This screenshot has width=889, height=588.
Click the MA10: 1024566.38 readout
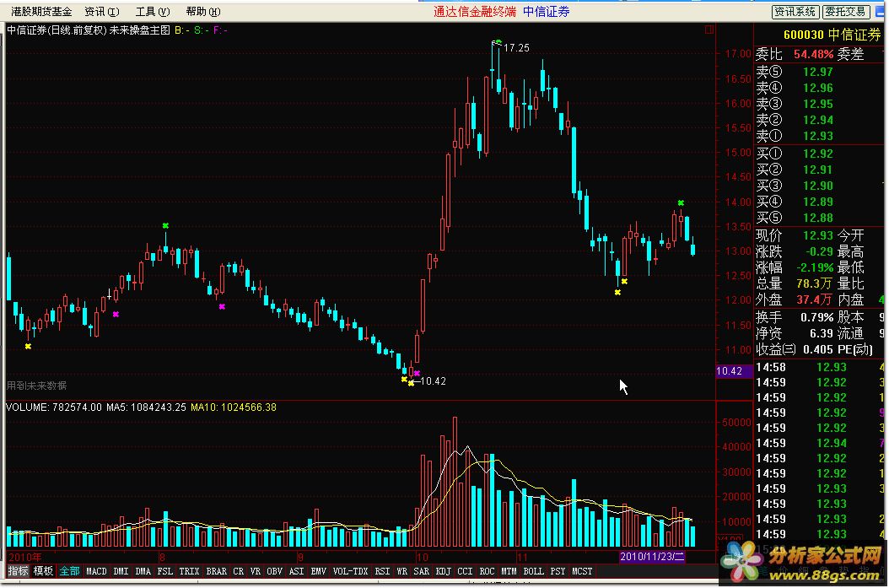pyautogui.click(x=234, y=407)
